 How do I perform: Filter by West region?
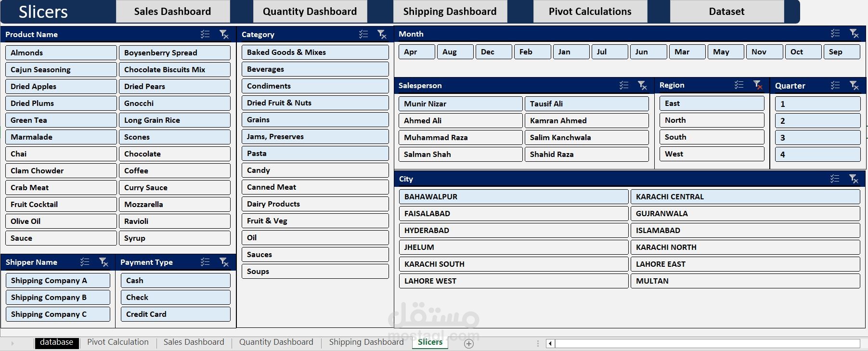click(712, 154)
